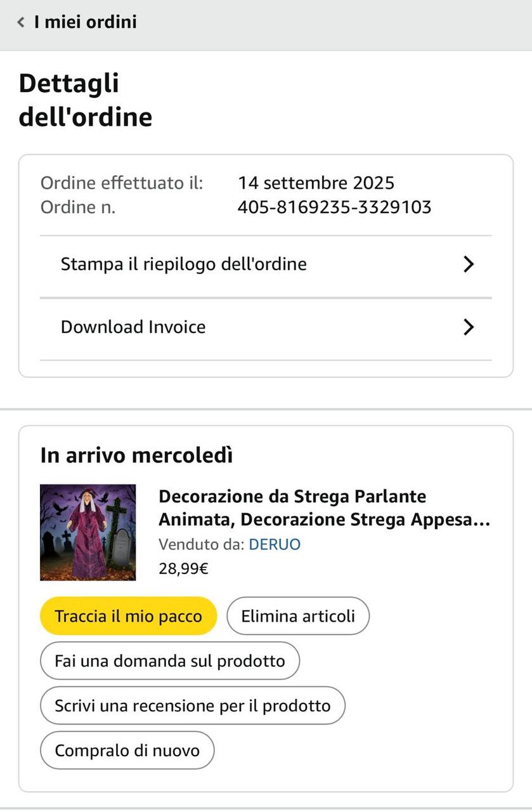Viewport: 532px width, 812px height.
Task: Click the Elimina articoli button
Action: [297, 616]
